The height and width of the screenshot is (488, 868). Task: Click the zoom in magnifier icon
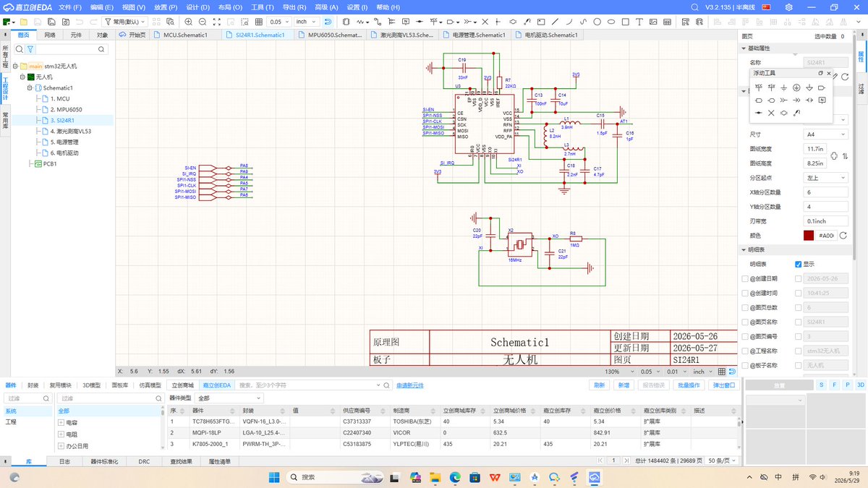coord(189,22)
